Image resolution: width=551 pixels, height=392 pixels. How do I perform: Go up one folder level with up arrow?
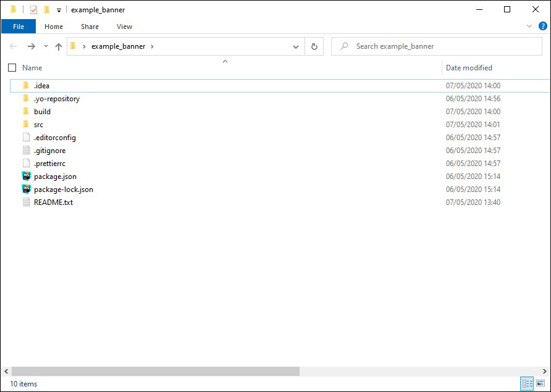(x=59, y=46)
